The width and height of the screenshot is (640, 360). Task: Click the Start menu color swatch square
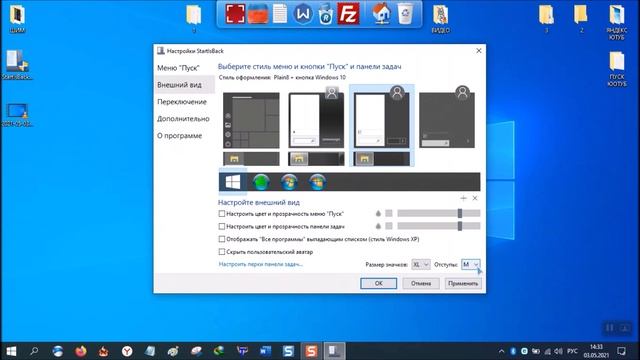(389, 213)
